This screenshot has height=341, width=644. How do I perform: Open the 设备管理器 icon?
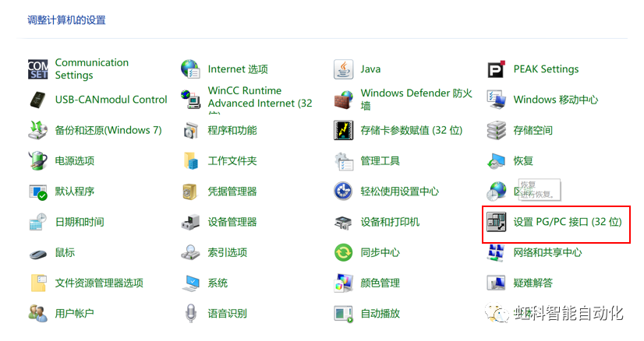click(190, 222)
